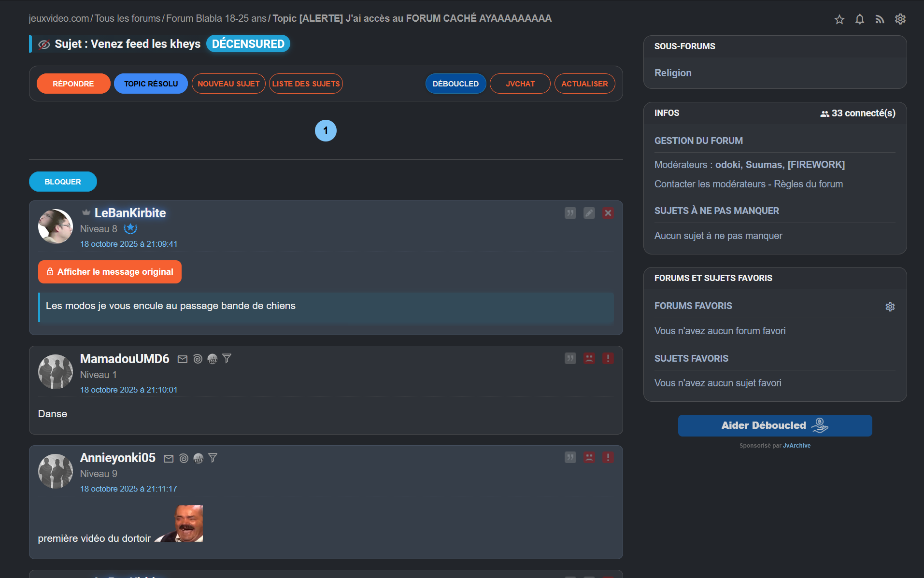This screenshot has height=578, width=924.
Task: Open permalink dated 18 octobre 2025 à 21:11:17
Action: click(128, 489)
